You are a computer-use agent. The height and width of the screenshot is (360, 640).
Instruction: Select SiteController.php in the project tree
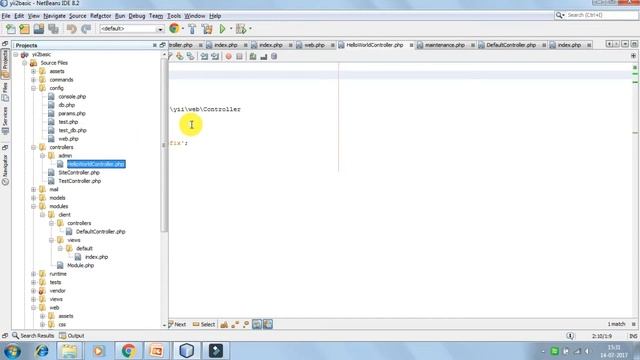[79, 173]
